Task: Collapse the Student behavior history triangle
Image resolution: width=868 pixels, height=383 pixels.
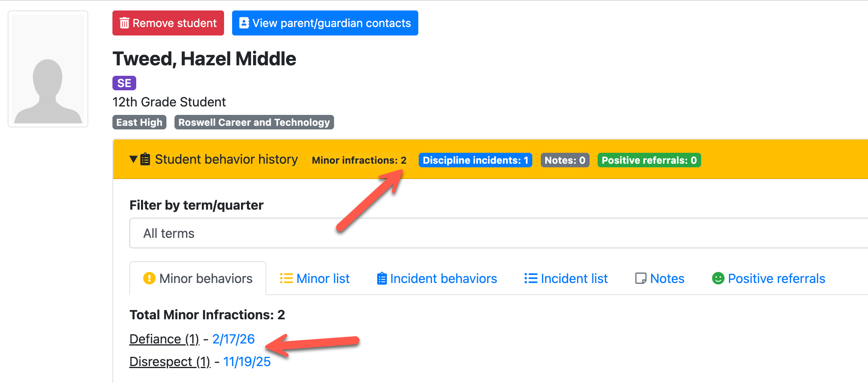Action: click(133, 159)
